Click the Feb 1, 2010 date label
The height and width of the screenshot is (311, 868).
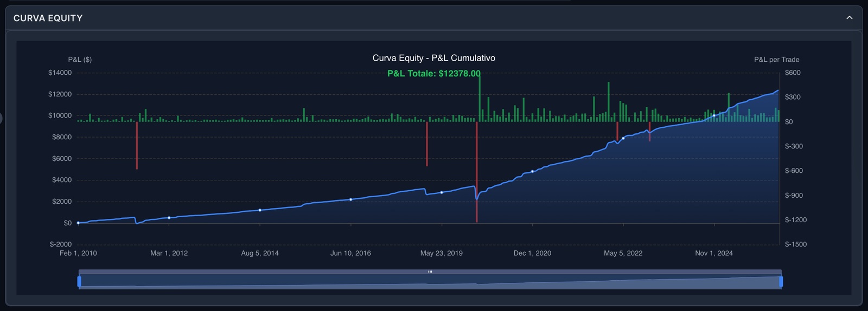point(78,253)
